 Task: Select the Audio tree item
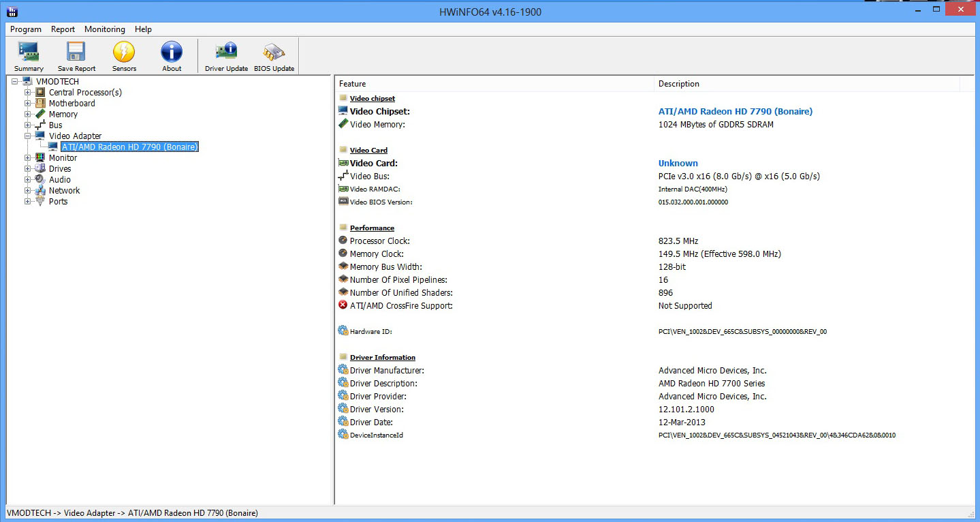[60, 180]
